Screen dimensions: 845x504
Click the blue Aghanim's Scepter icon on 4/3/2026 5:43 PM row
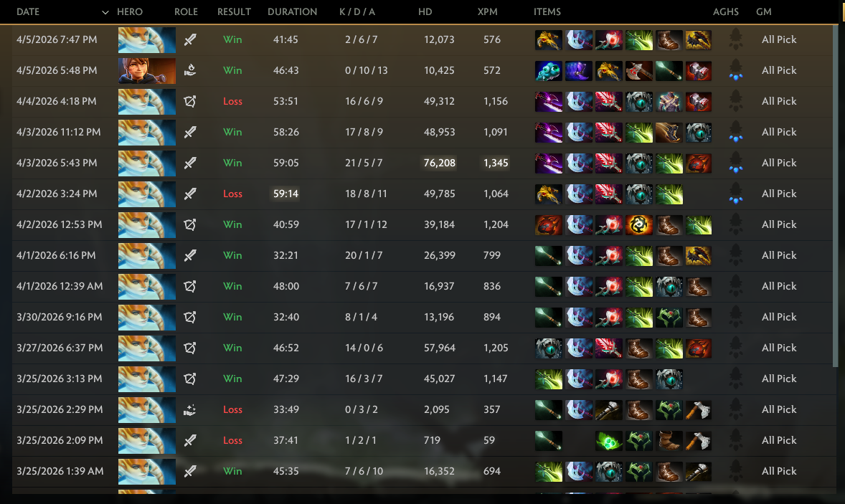735,163
